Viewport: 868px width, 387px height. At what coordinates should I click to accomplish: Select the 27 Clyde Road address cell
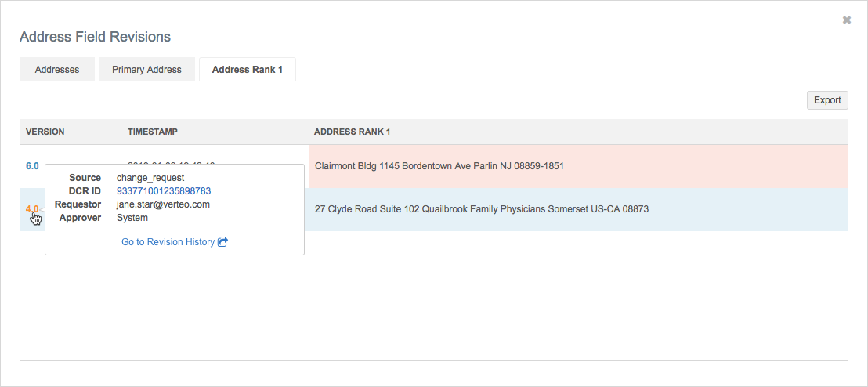pos(481,209)
